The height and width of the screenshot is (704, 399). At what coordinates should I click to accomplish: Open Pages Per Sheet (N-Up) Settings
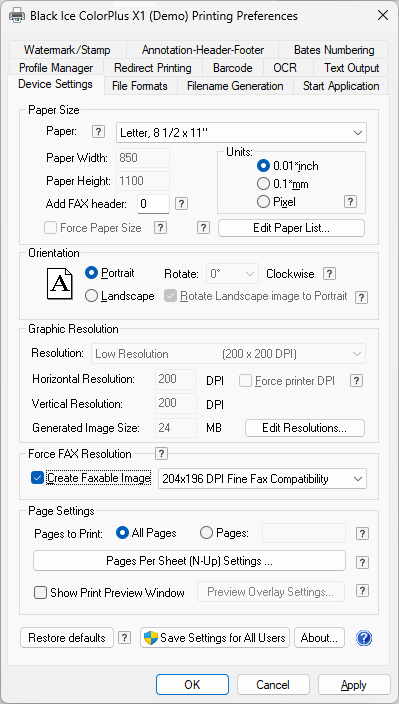click(x=189, y=561)
